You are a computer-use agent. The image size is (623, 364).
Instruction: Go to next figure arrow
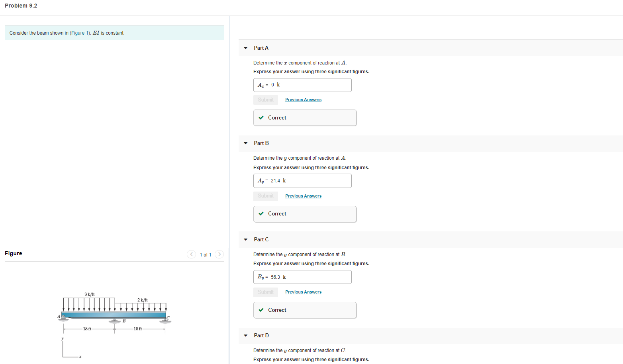tap(219, 254)
